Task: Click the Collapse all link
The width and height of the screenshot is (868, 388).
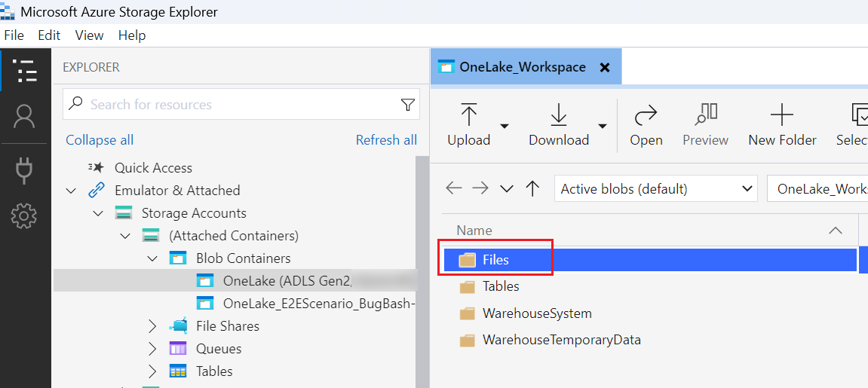Action: 100,140
